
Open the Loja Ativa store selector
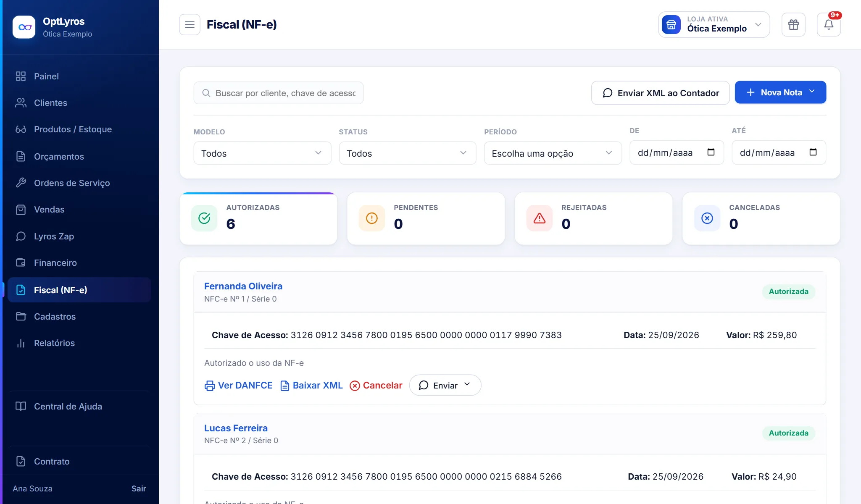714,25
